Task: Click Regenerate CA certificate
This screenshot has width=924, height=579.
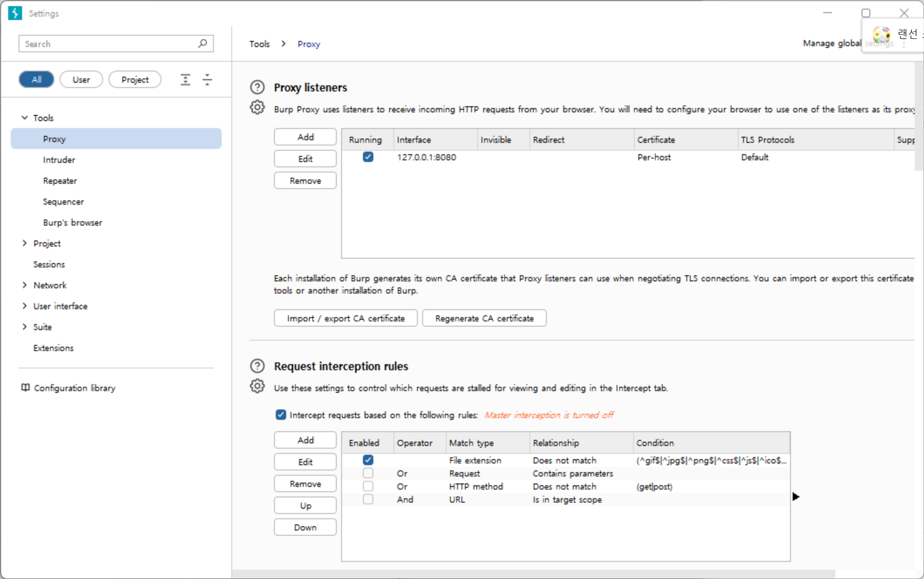Action: pyautogui.click(x=484, y=318)
